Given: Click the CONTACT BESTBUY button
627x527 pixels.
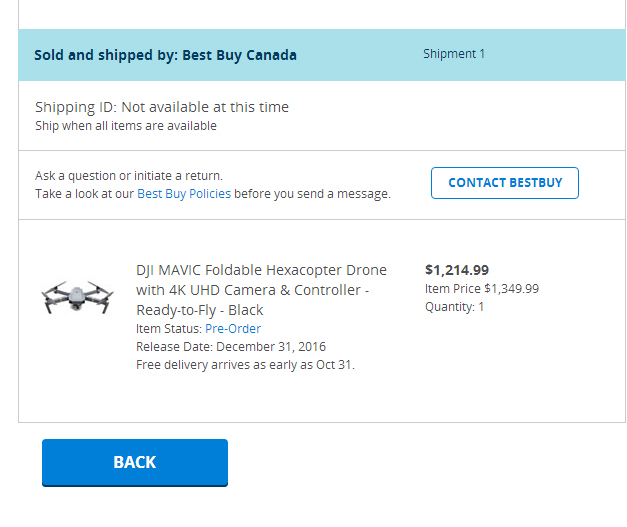Looking at the screenshot, I should (505, 183).
